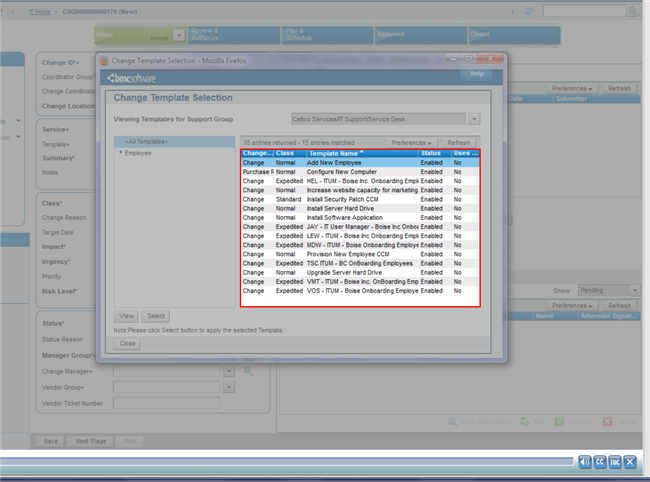Select the HEL - ITUM template row
Screen dimensions: 650x482
coord(360,181)
